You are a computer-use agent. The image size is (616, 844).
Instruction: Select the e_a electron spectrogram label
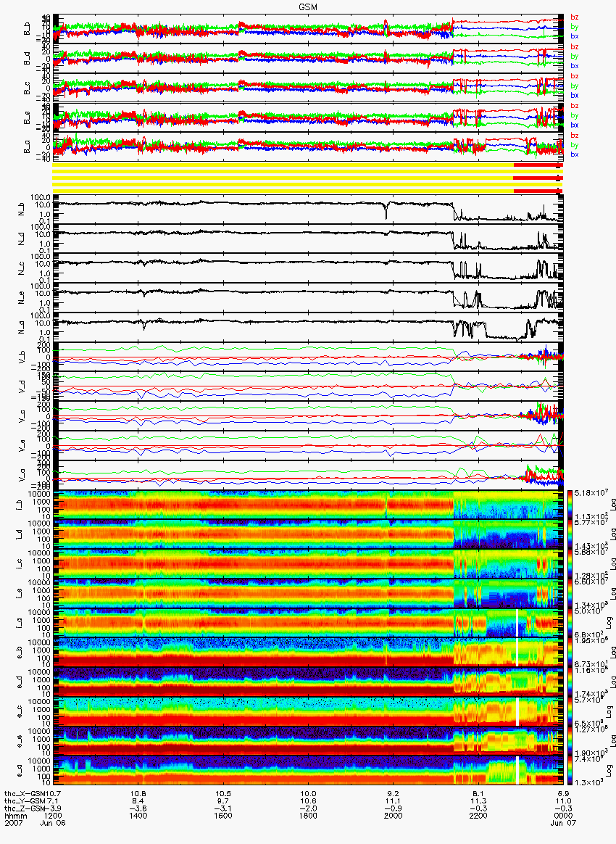pos(20,771)
